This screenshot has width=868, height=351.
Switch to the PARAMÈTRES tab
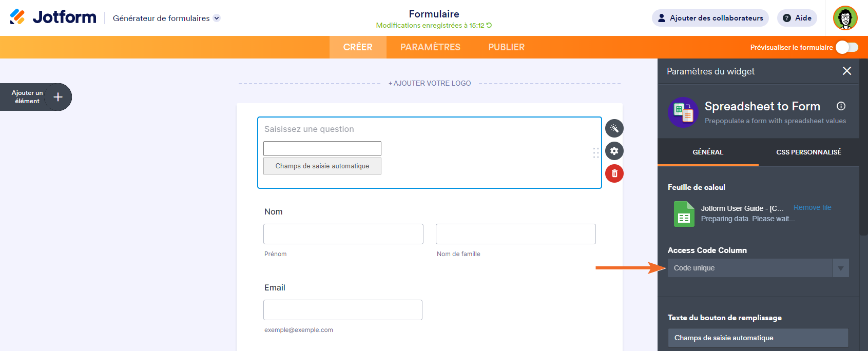click(430, 47)
